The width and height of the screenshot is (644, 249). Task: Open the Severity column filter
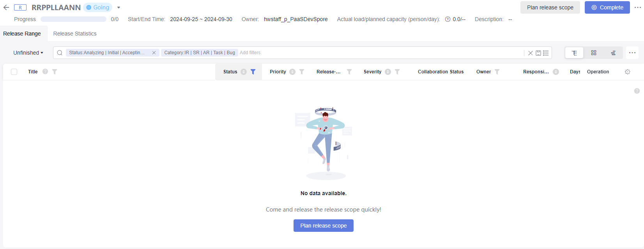click(397, 72)
